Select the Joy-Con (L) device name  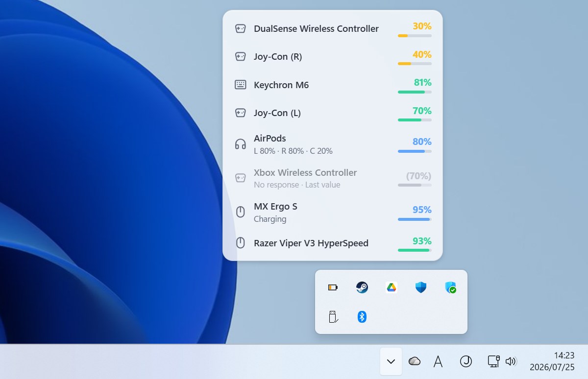pyautogui.click(x=277, y=113)
